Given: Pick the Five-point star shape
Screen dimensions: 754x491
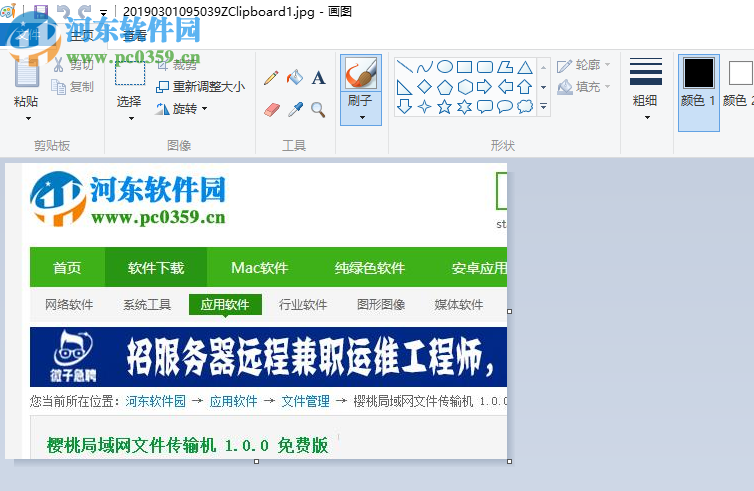Looking at the screenshot, I should [445, 106].
